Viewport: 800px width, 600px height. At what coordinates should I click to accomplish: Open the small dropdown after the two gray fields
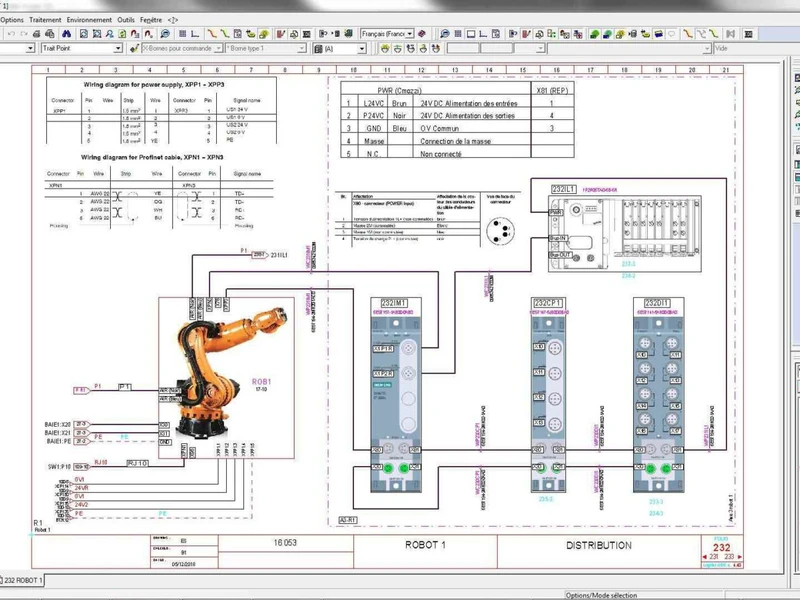coord(540,48)
